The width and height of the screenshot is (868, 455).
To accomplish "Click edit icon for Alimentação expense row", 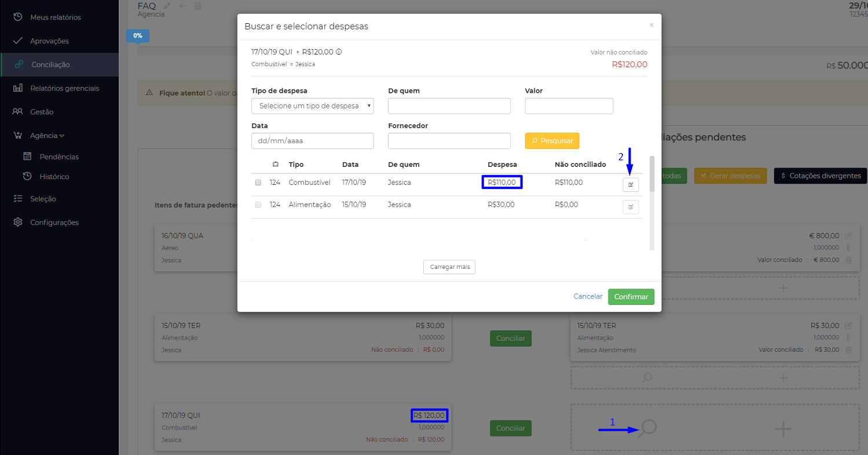I will pyautogui.click(x=631, y=207).
